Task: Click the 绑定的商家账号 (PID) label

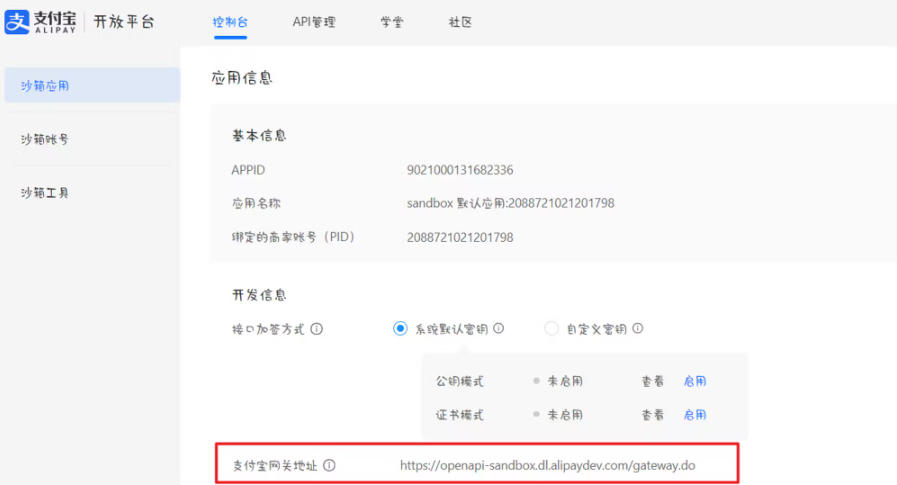Action: pyautogui.click(x=293, y=237)
